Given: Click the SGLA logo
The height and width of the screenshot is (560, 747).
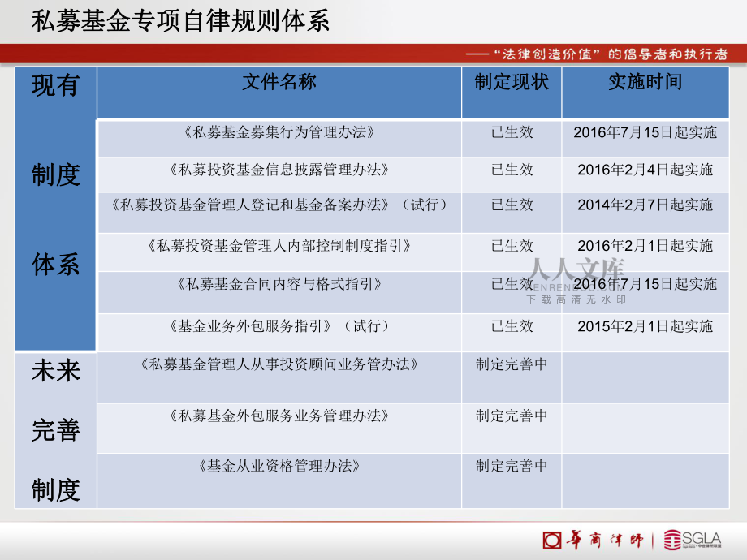Looking at the screenshot, I should [x=693, y=540].
